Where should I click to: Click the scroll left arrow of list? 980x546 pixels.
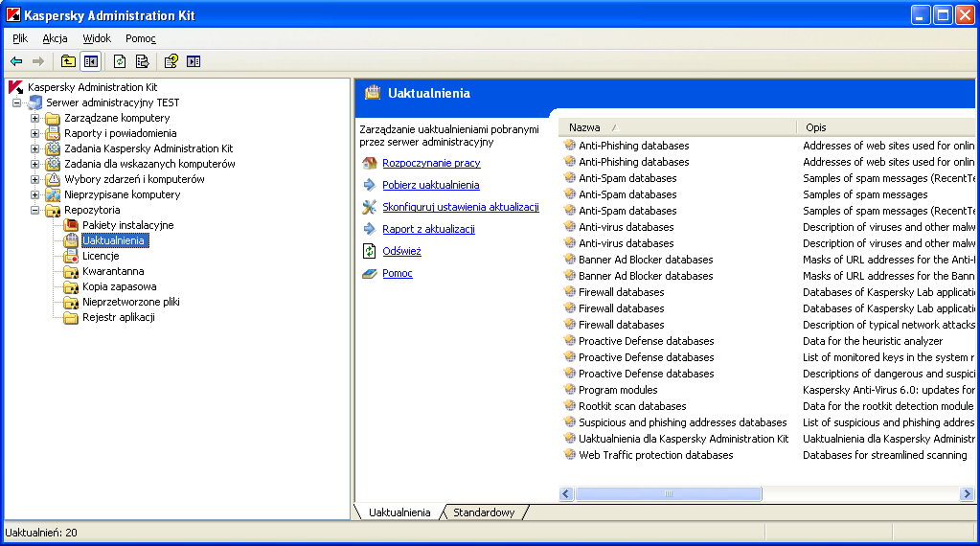[x=566, y=494]
